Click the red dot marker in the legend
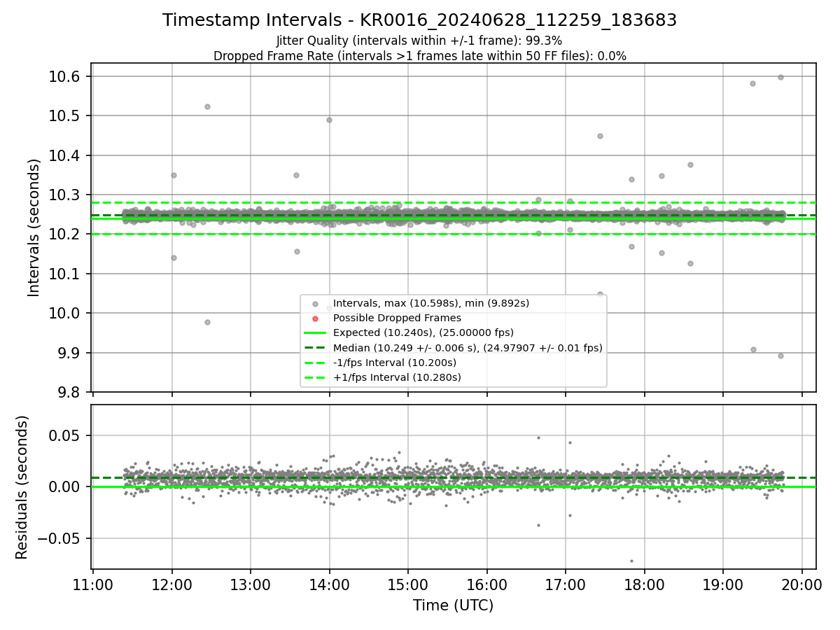Viewport: 840px width, 630px height. click(315, 318)
